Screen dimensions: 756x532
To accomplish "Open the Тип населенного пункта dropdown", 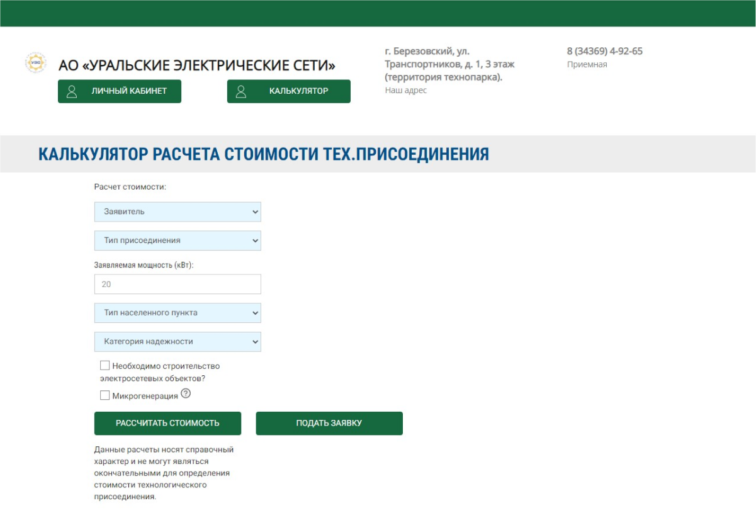I will 178,313.
